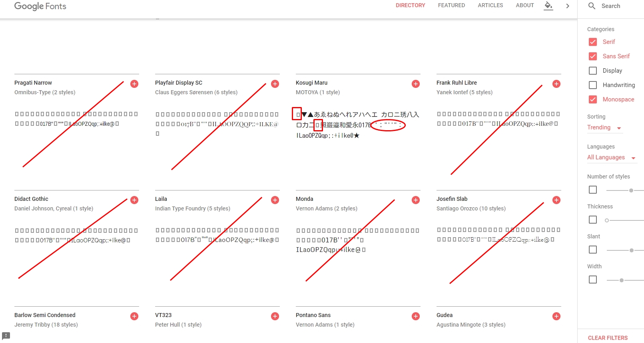Viewport: 644px width, 343px height.
Task: Add VT323 font to selection
Action: [275, 316]
